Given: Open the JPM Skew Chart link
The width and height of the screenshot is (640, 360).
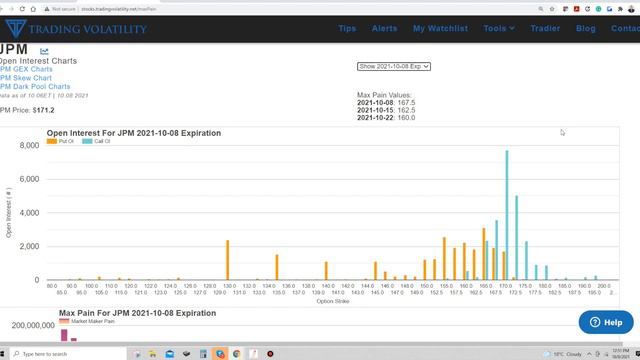Looking at the screenshot, I should [26, 78].
